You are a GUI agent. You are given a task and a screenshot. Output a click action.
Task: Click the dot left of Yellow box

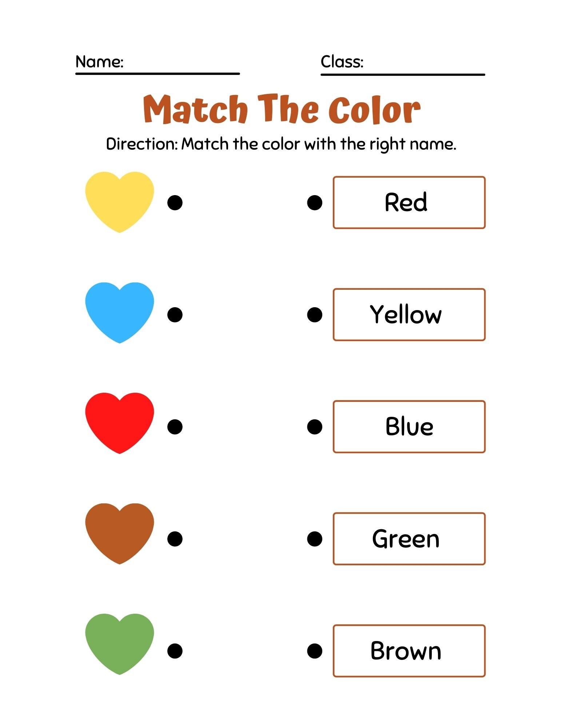(x=315, y=315)
